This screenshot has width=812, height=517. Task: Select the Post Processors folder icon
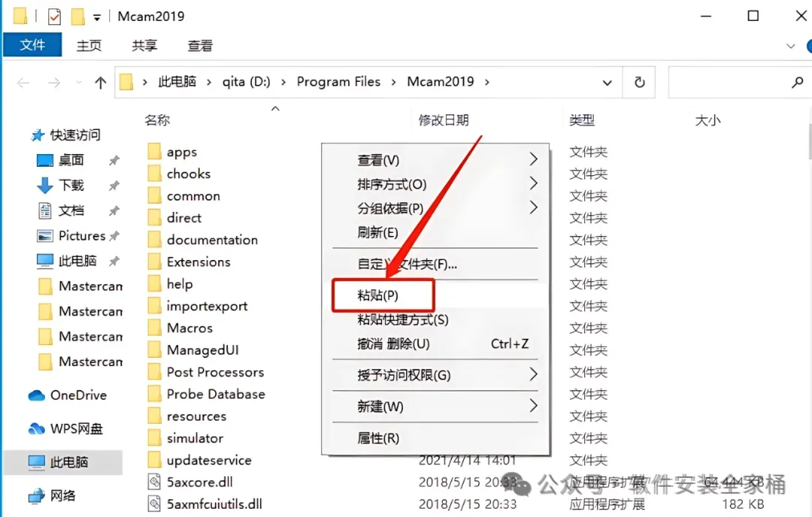154,372
